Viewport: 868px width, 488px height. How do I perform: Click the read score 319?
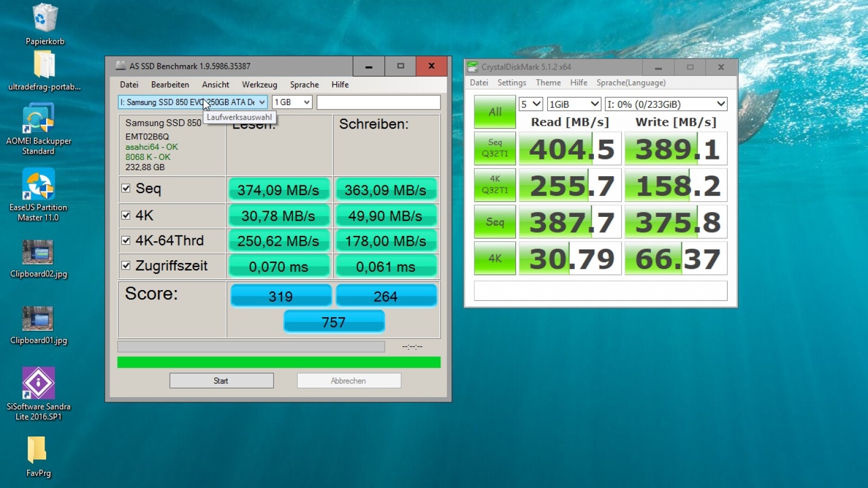click(280, 296)
